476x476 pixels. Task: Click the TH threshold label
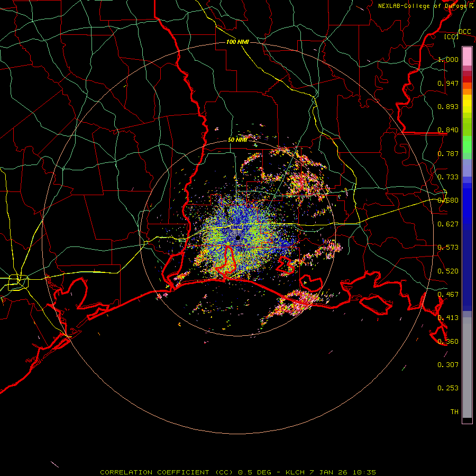click(x=454, y=412)
